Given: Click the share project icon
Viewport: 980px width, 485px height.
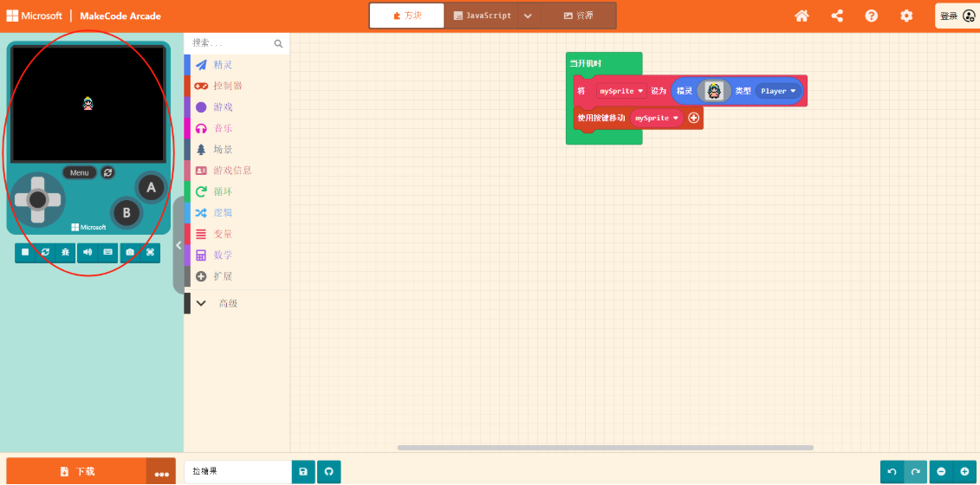Looking at the screenshot, I should click(837, 16).
